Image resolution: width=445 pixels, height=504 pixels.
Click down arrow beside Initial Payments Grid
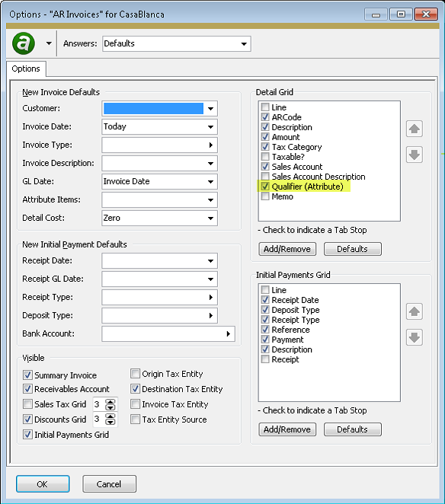click(414, 337)
